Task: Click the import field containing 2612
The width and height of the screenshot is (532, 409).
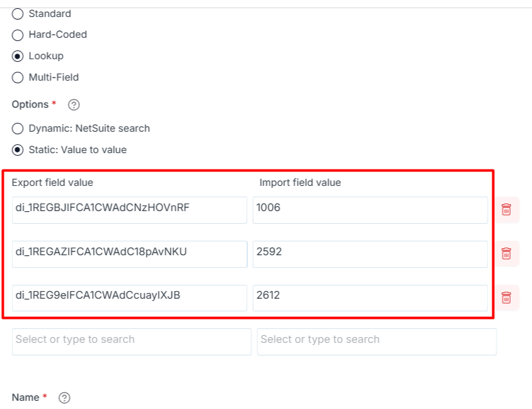Action: [x=370, y=298]
